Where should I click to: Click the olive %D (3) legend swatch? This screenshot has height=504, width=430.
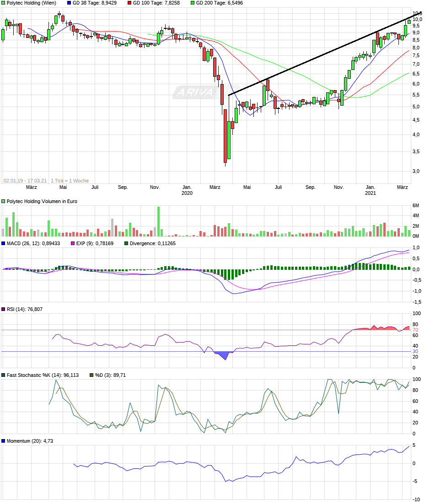point(91,375)
